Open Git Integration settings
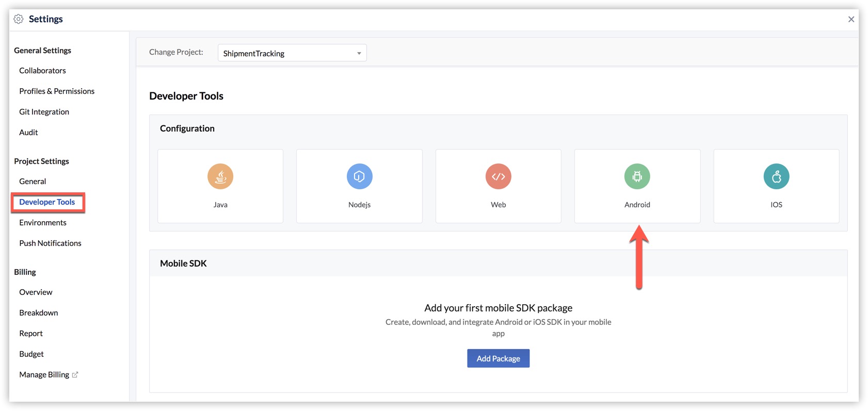 44,112
